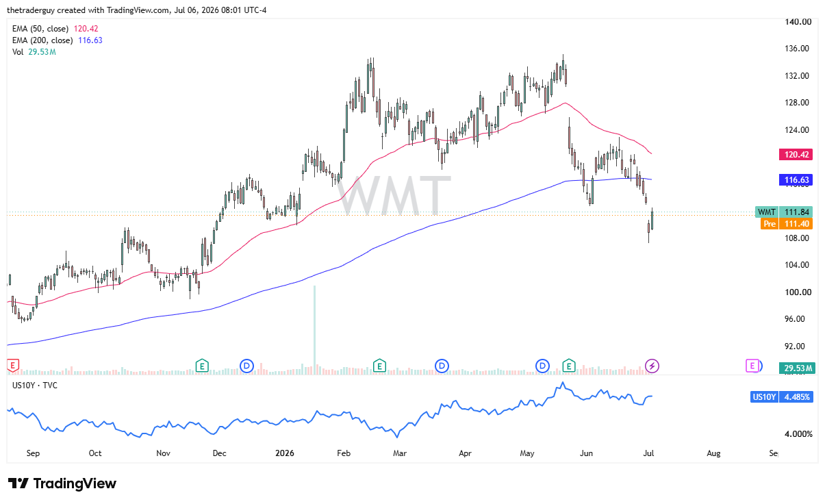Screen dimensions: 825x504
Task: Click the blue dividend icon in mid-December
Action: tap(246, 366)
